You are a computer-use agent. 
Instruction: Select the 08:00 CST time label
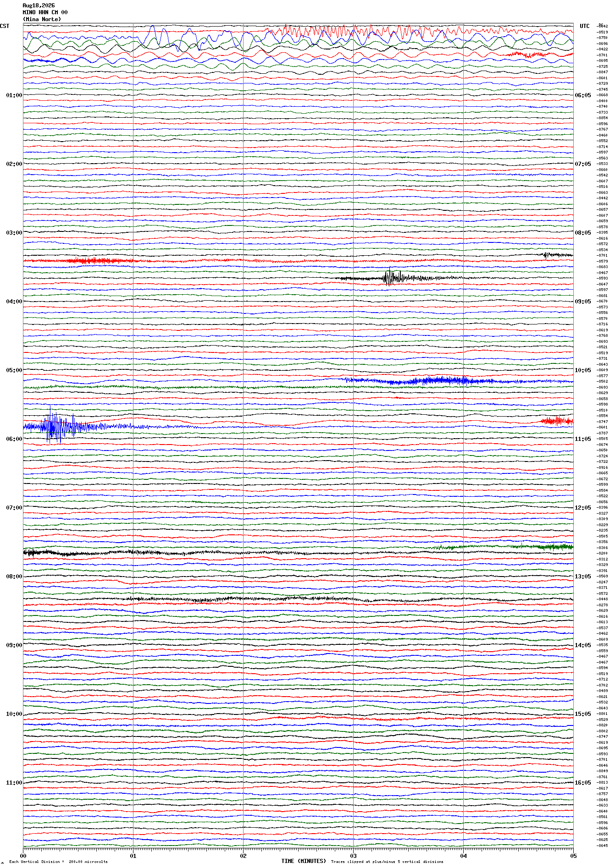(14, 577)
